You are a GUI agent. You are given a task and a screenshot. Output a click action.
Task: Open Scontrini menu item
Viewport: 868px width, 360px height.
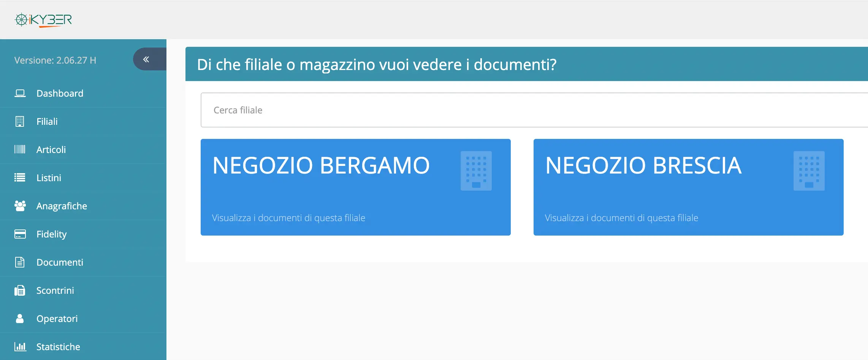point(83,290)
